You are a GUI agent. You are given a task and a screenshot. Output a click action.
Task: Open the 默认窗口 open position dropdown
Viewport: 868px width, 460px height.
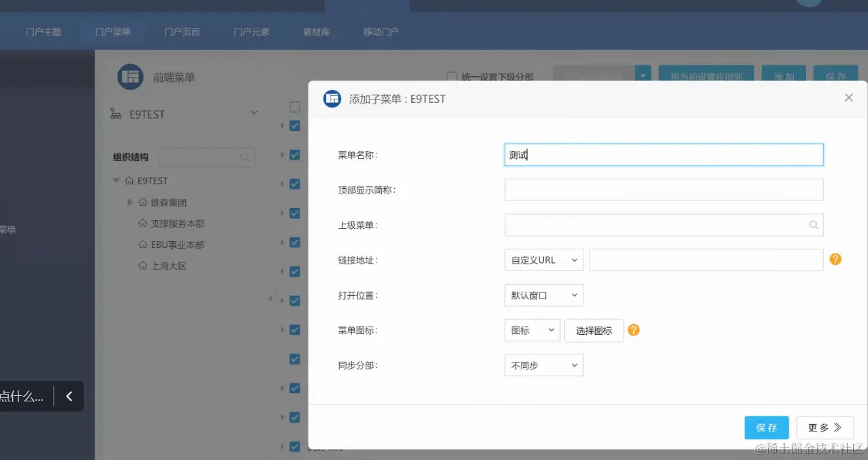point(544,295)
